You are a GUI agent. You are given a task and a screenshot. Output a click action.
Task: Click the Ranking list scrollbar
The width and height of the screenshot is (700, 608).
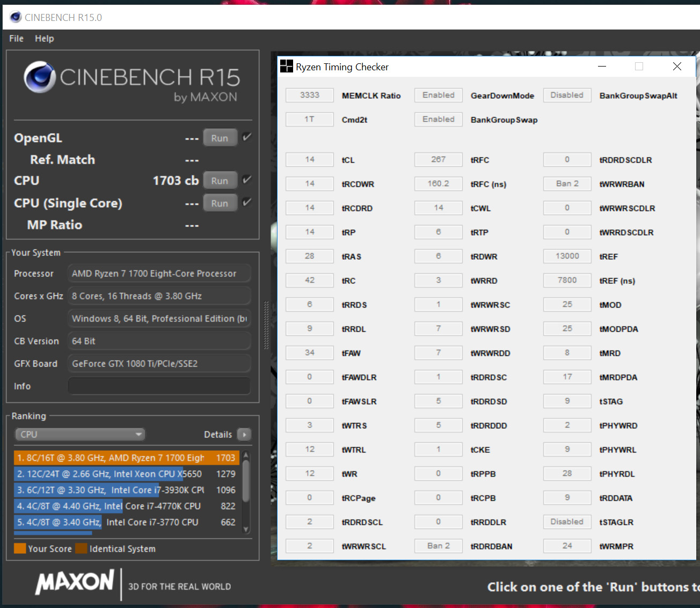click(246, 481)
